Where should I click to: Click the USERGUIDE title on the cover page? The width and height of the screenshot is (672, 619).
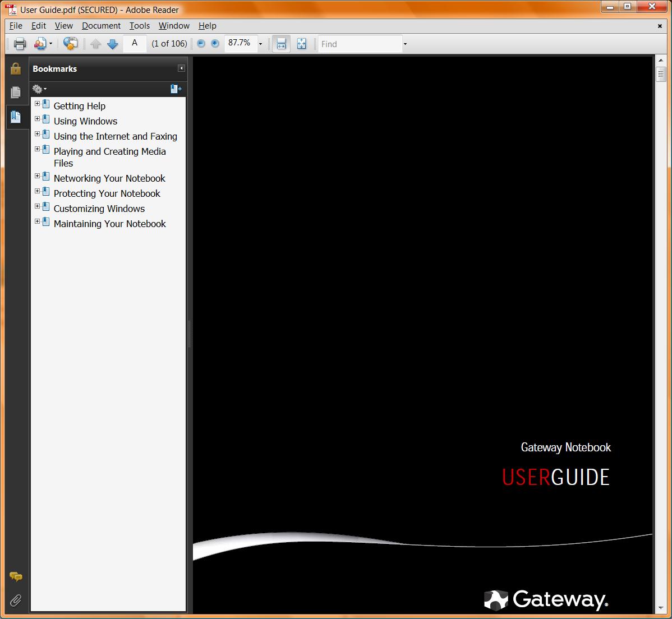pyautogui.click(x=555, y=477)
